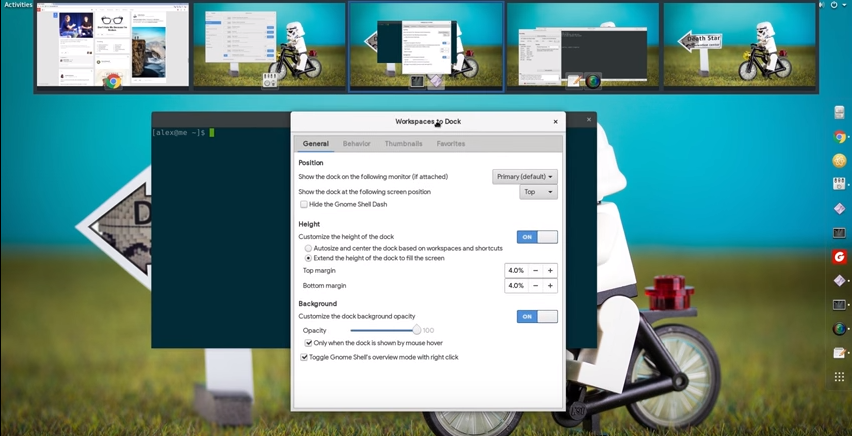Decrease Top margin with minus button

pyautogui.click(x=535, y=270)
